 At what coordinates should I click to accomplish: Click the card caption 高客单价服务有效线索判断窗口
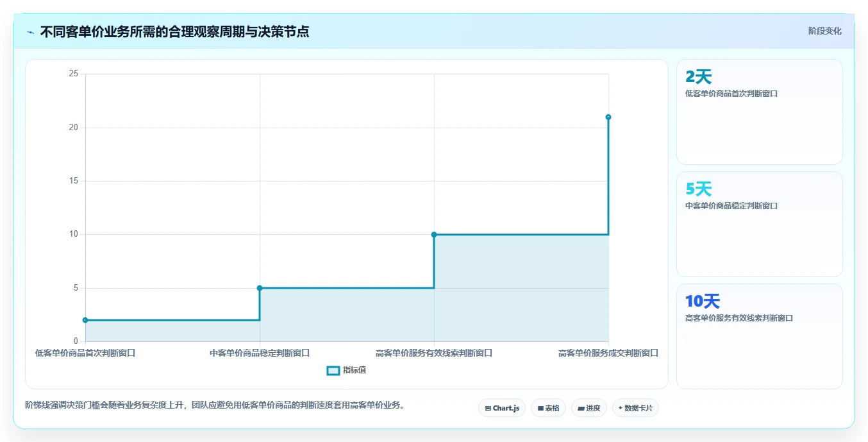pos(739,318)
